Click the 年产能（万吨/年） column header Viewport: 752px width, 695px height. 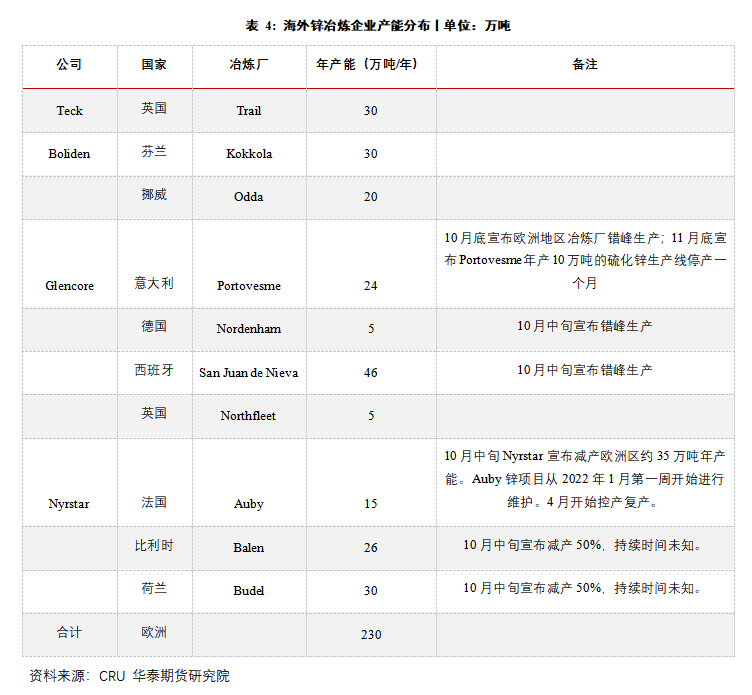[370, 64]
